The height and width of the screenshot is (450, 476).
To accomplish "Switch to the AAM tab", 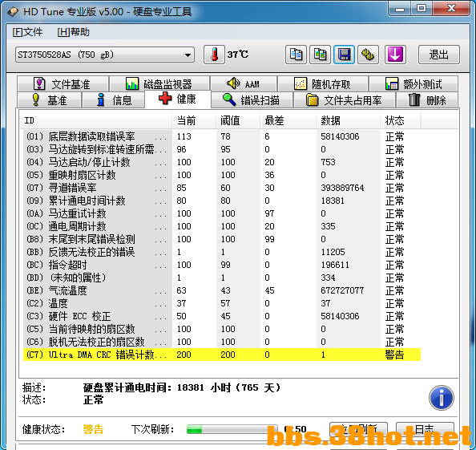I will pos(244,83).
